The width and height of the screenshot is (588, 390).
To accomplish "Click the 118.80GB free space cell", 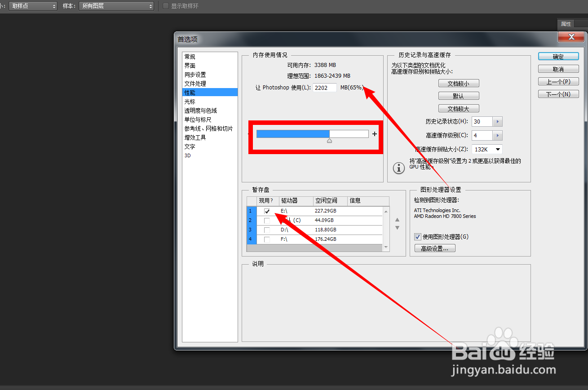I will [x=326, y=230].
